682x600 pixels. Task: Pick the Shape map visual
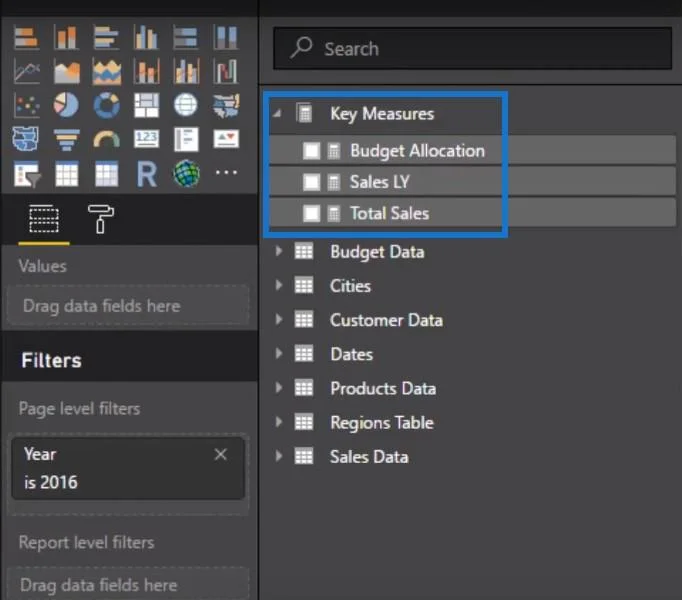click(x=25, y=139)
